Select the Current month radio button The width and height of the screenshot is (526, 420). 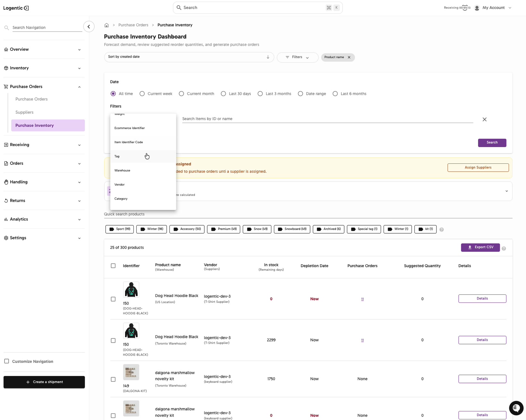(182, 94)
